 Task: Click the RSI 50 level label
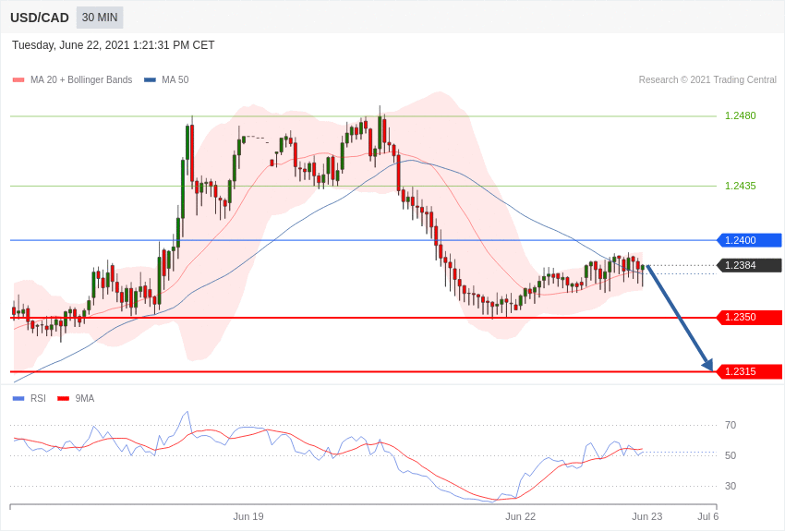[731, 455]
